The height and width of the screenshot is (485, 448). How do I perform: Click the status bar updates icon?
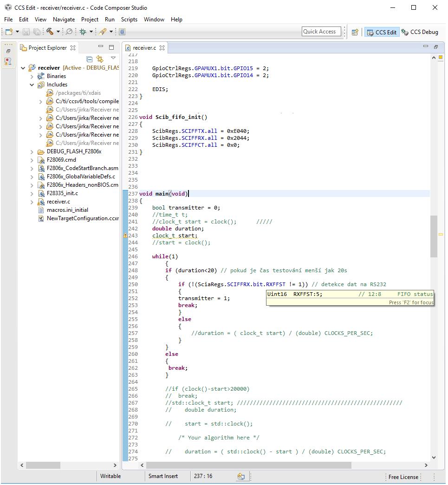point(241,476)
